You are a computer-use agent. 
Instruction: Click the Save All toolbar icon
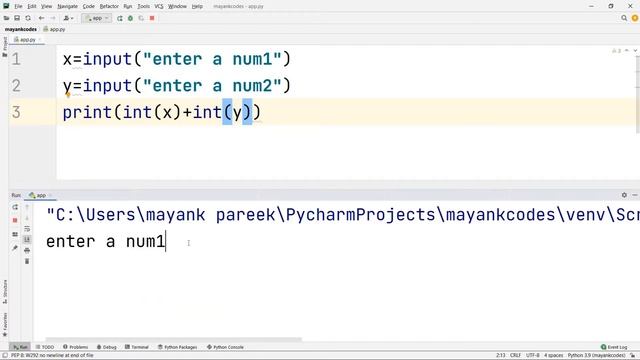click(x=17, y=18)
